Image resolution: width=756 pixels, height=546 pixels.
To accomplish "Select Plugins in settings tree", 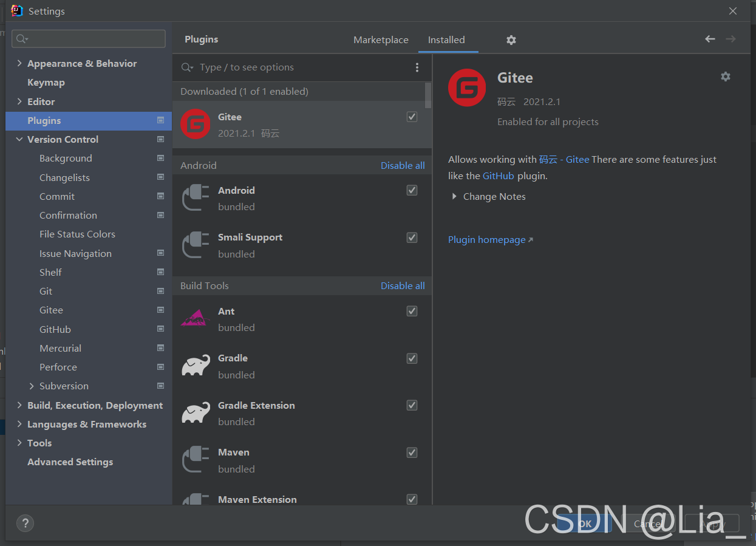I will point(89,120).
